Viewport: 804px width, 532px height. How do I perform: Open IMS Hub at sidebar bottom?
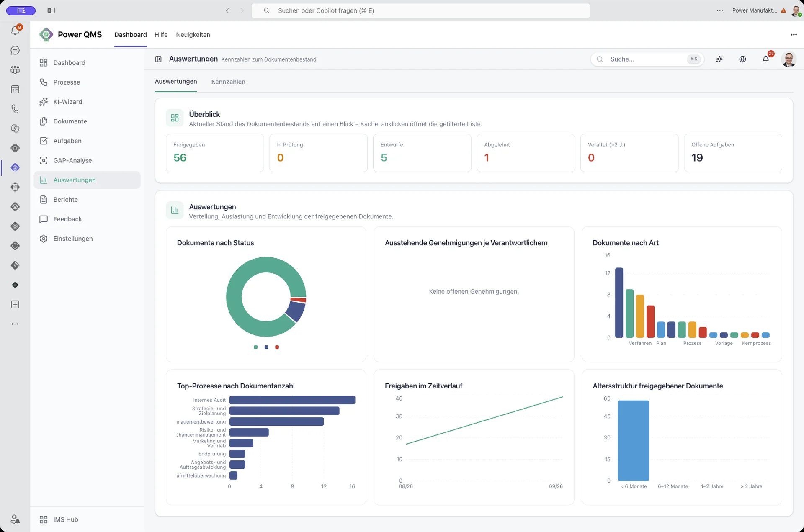point(87,519)
